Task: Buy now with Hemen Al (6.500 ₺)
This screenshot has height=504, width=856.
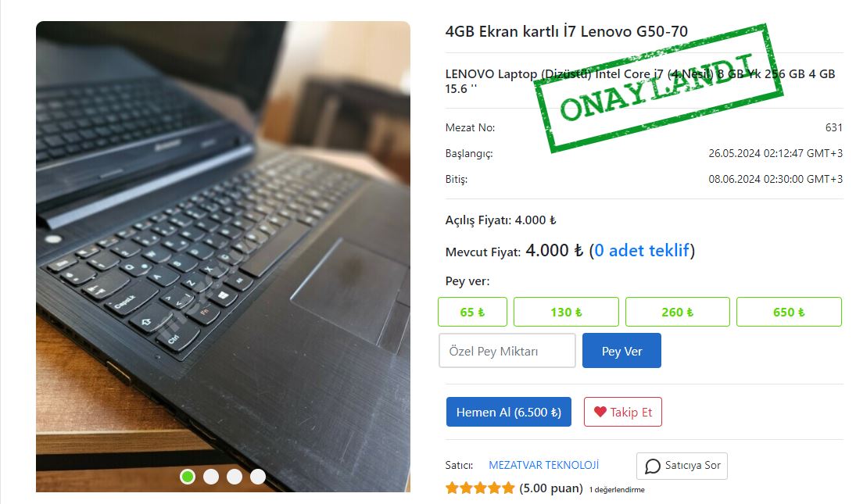Action: coord(509,412)
